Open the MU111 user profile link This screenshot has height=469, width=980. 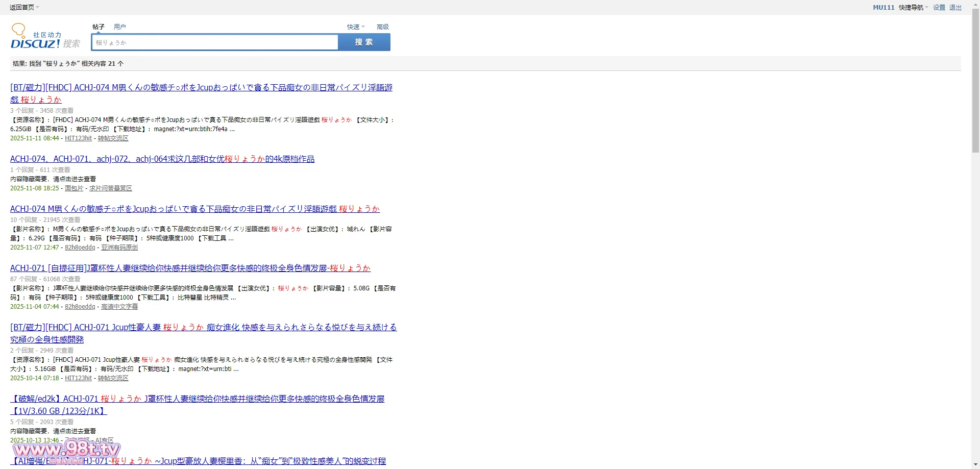point(883,7)
